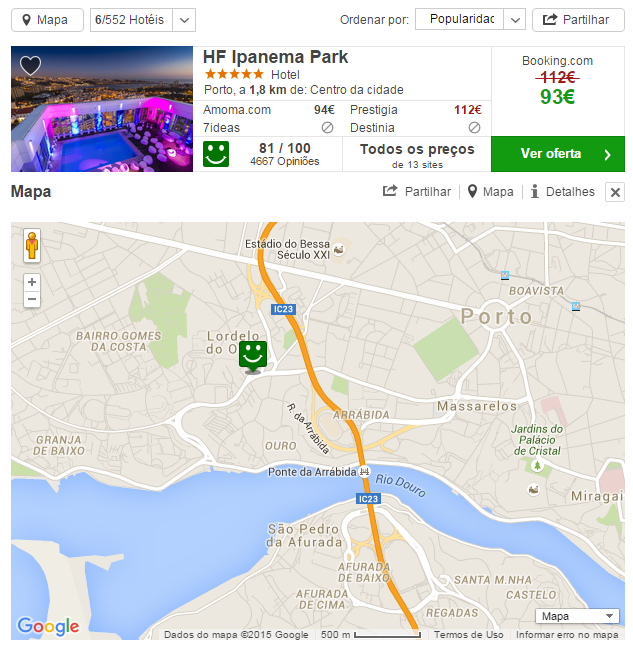Click the green Ver oferta button
This screenshot has height=646, width=633.
[x=558, y=154]
